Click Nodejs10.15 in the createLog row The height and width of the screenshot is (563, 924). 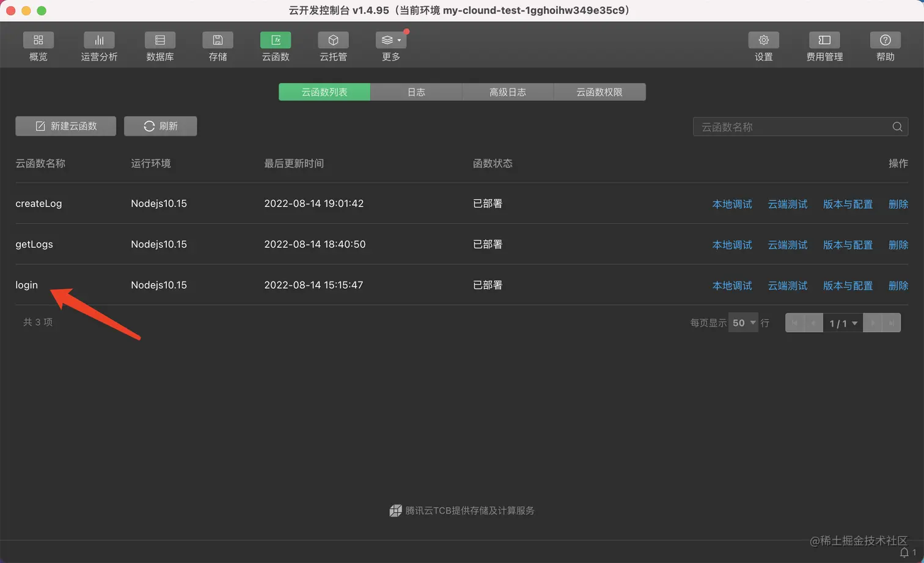click(x=159, y=203)
